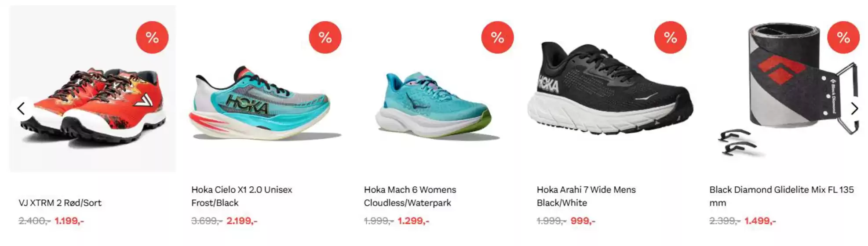Open the red VJ XTRM 2 shoe image
868x246 pixels.
tap(92, 105)
